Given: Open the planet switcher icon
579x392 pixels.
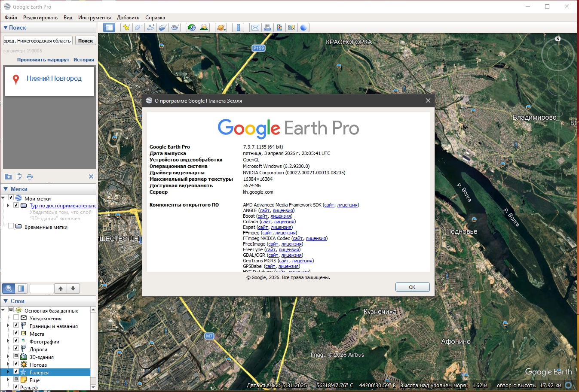Looking at the screenshot, I should coord(221,27).
